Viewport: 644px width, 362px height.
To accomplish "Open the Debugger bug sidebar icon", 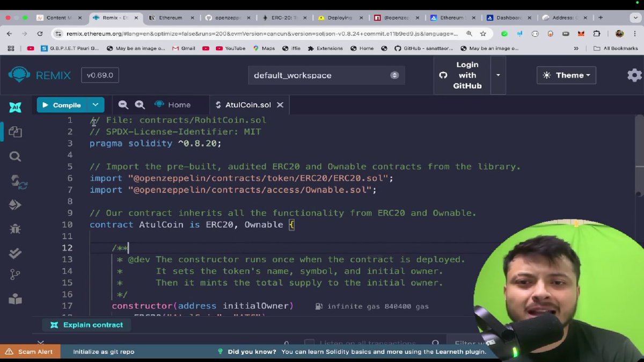I will click(15, 229).
